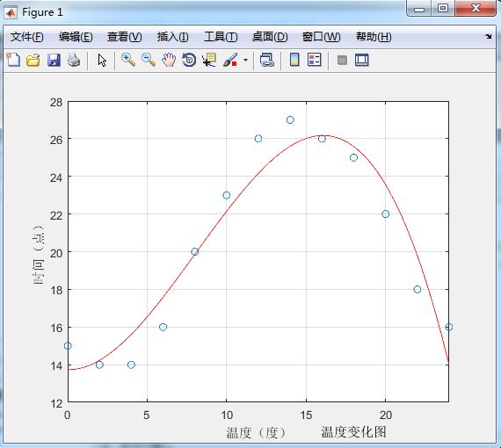Enable the Pan hand tool
Image resolution: width=501 pixels, height=448 pixels.
pos(169,60)
